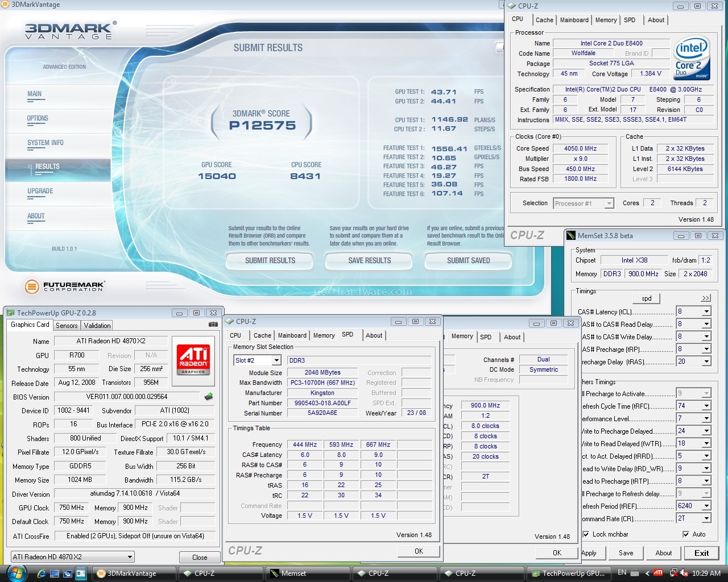
Task: Click the BIOS save icon in GPU-Z
Action: tap(209, 397)
